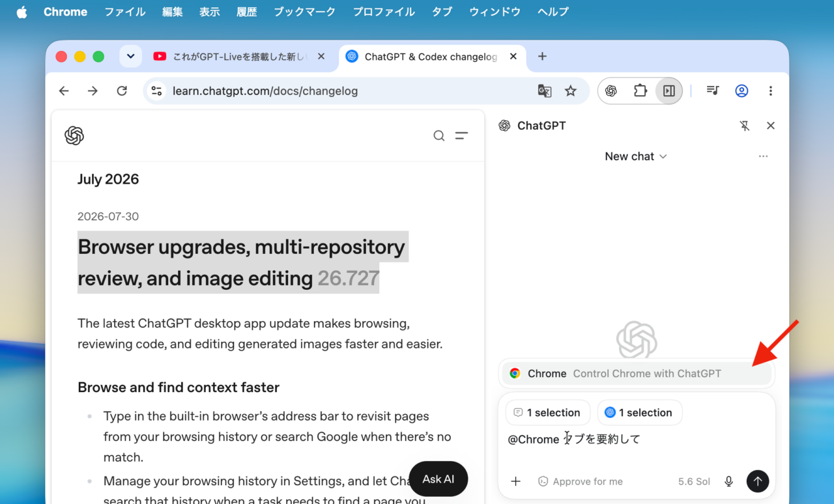
Task: Open the Extensions puzzle icon
Action: [640, 91]
